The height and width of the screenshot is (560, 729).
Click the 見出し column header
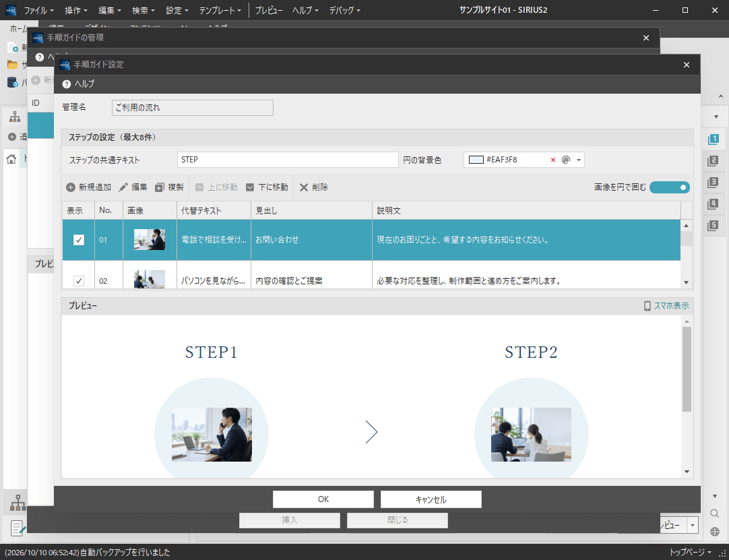point(311,210)
